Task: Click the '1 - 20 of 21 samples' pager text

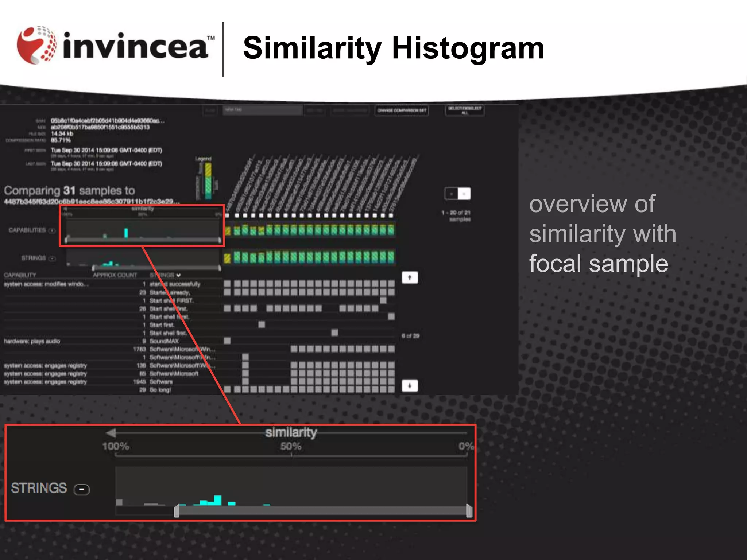Action: pos(456,216)
